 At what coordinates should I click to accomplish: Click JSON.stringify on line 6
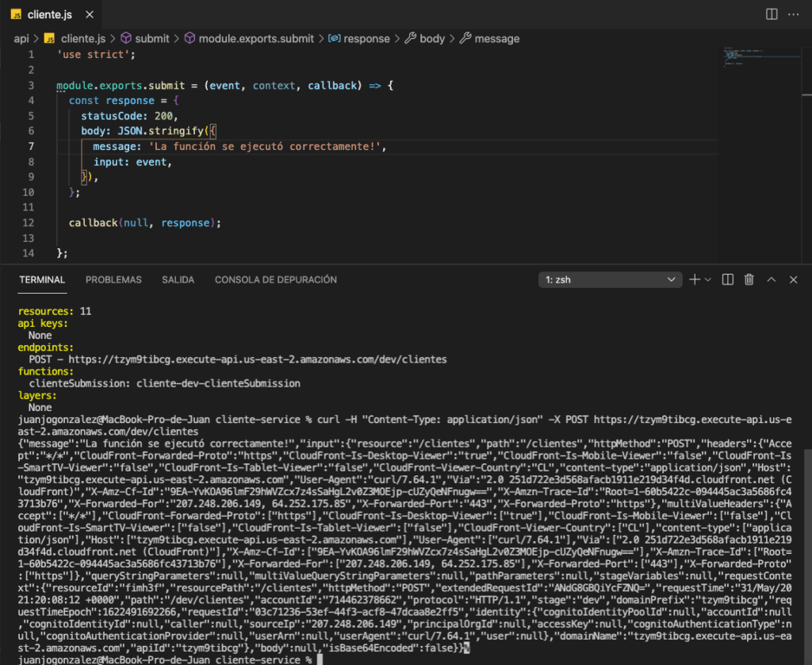[160, 131]
